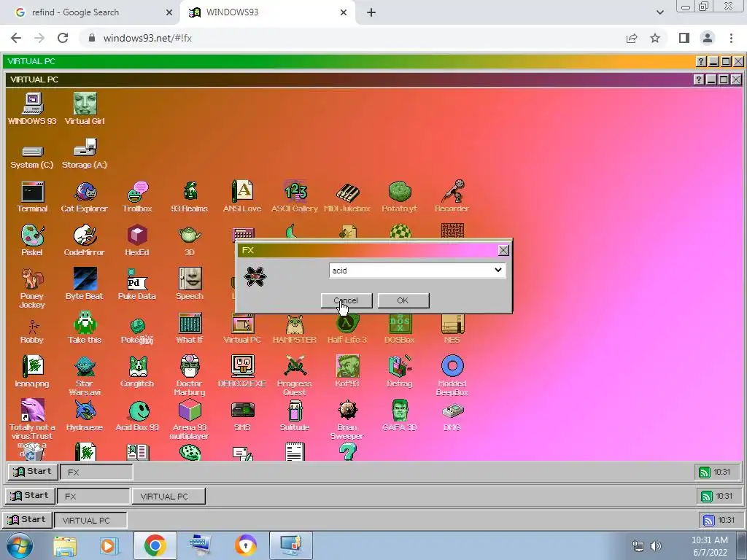This screenshot has width=747, height=560.
Task: Close the FX dialog window
Action: pyautogui.click(x=503, y=251)
